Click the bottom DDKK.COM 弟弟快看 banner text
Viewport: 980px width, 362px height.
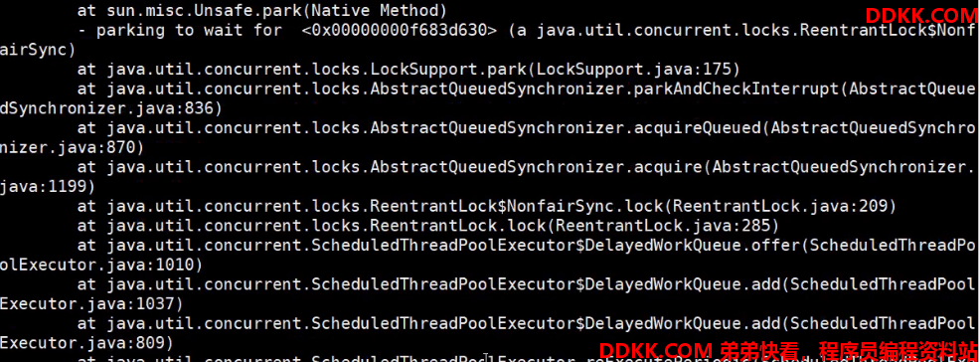click(x=789, y=349)
